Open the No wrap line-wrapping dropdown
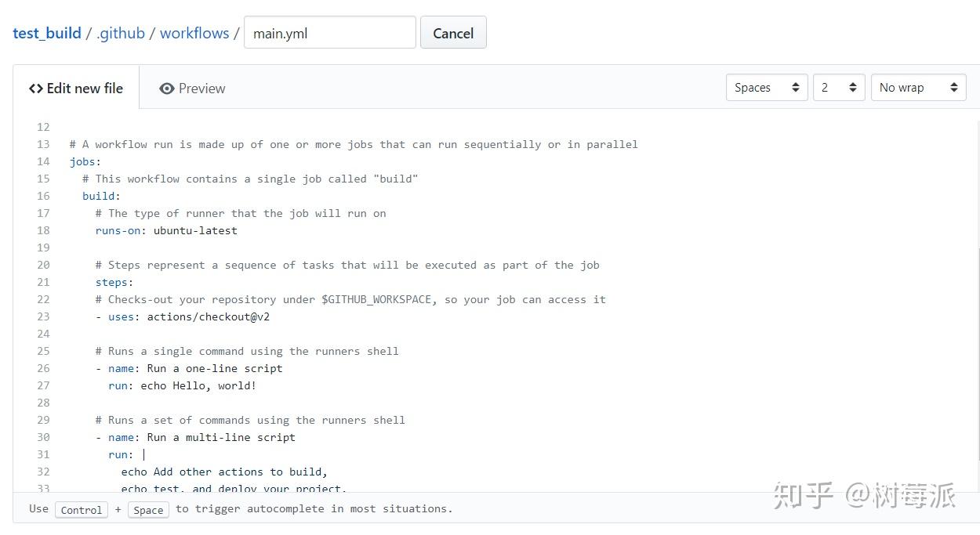980x535 pixels. [x=917, y=87]
